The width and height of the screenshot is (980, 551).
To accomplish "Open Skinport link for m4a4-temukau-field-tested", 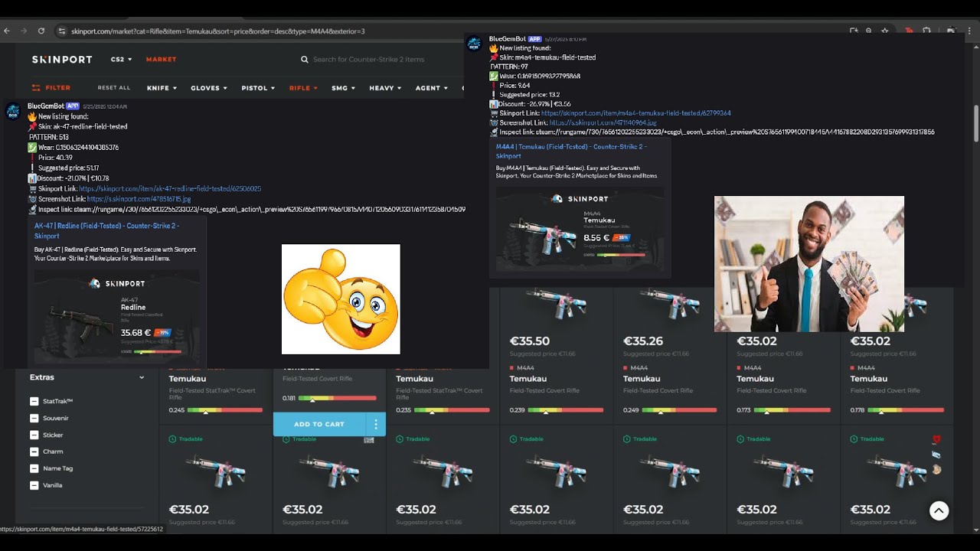I will pos(636,113).
